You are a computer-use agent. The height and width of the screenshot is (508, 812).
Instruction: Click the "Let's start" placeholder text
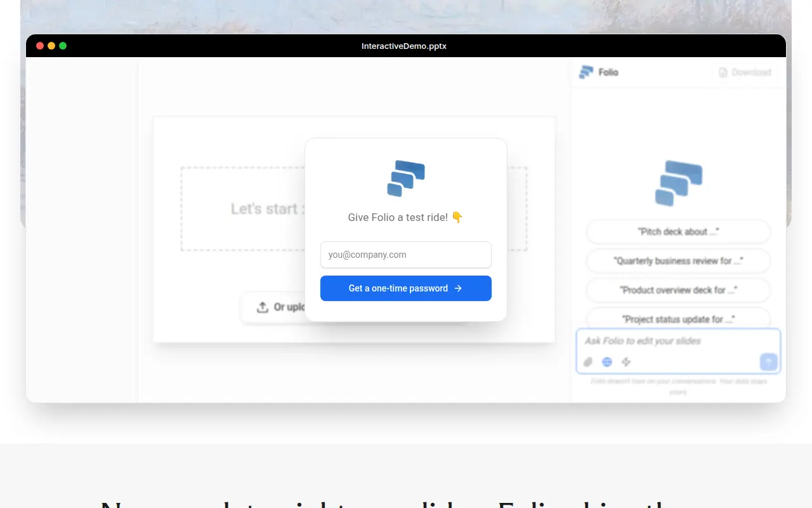tap(268, 209)
